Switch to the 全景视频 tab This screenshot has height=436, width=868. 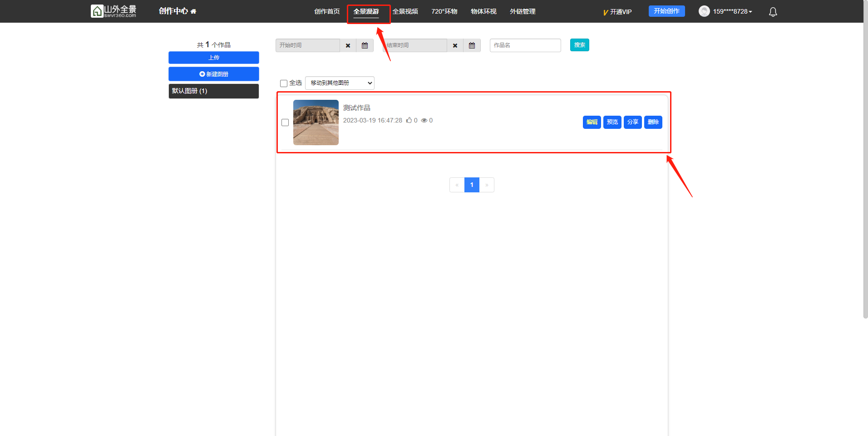click(405, 11)
